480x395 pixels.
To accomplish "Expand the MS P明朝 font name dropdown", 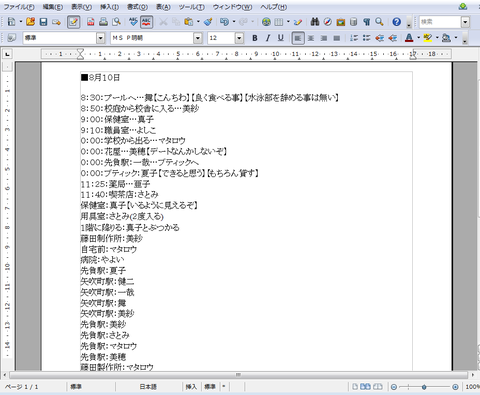I will (198, 38).
